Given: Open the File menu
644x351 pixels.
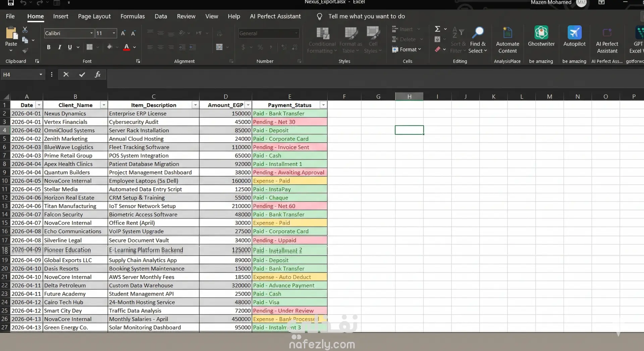Looking at the screenshot, I should click(x=10, y=16).
